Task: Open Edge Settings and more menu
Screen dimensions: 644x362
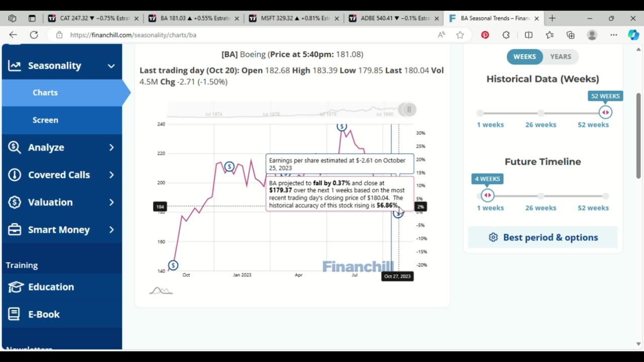Action: click(x=614, y=35)
